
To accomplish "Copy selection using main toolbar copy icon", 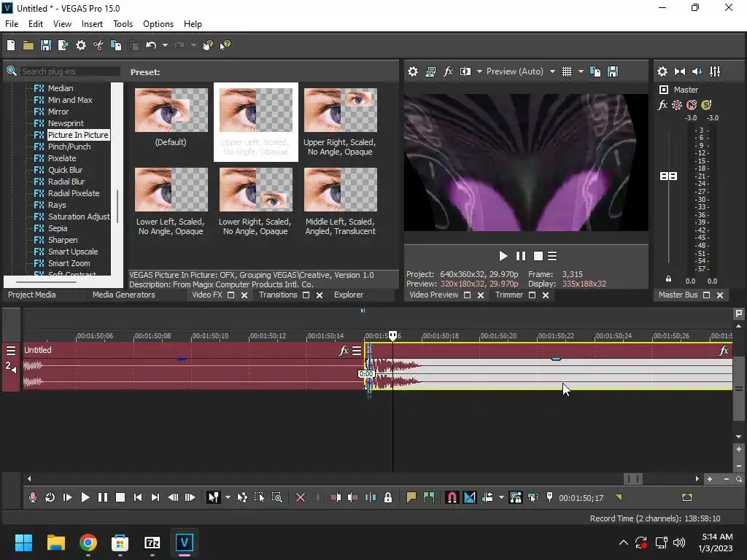I will pyautogui.click(x=116, y=45).
